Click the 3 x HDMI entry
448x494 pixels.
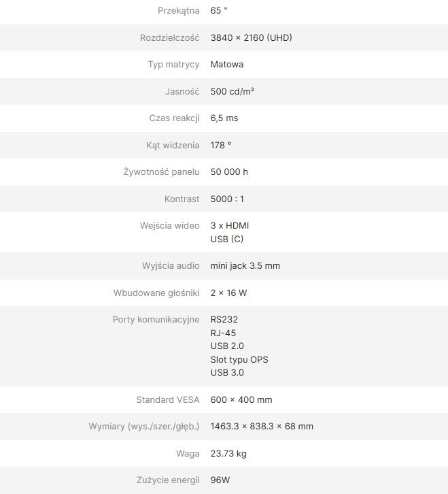(230, 225)
